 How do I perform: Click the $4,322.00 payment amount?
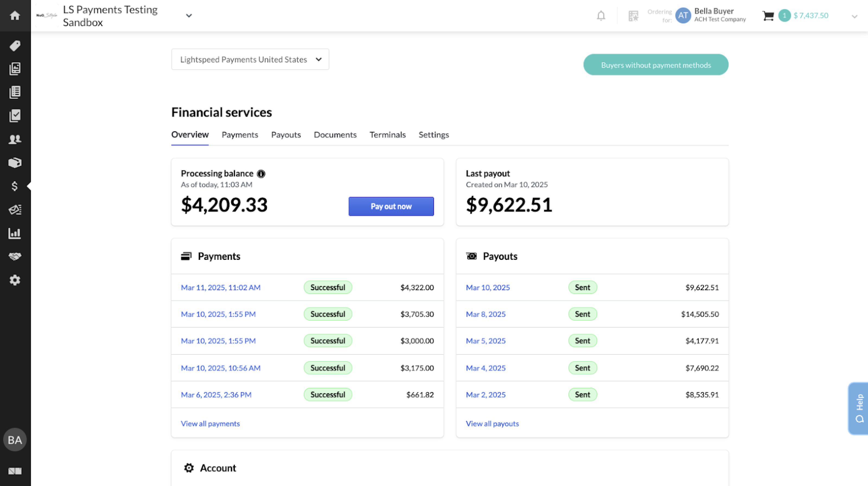coord(417,287)
